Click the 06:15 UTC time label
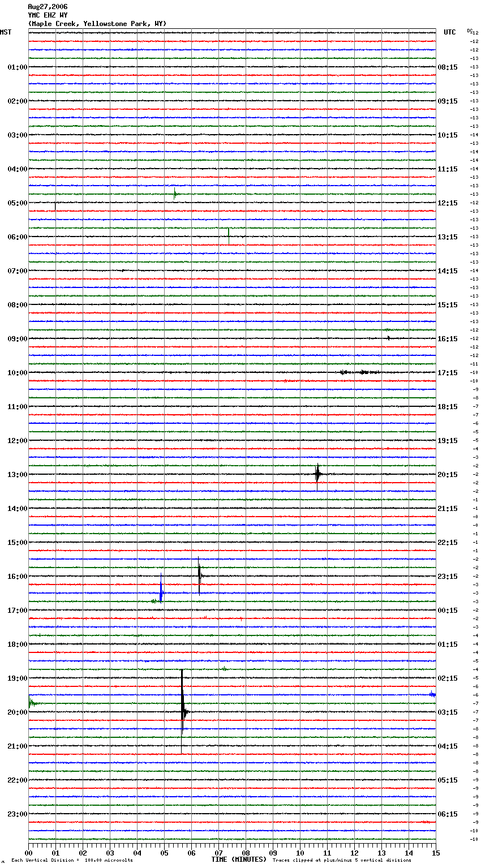This screenshot has height=868, width=481. tap(448, 814)
